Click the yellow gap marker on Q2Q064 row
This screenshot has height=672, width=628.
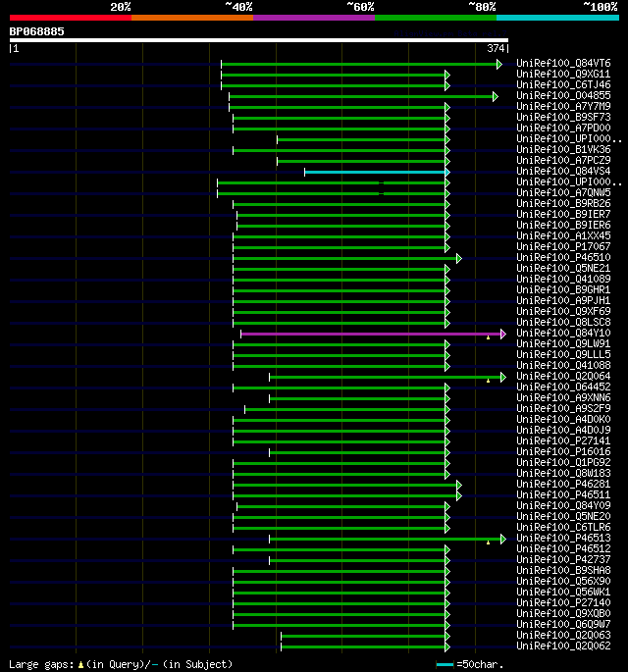pos(489,381)
